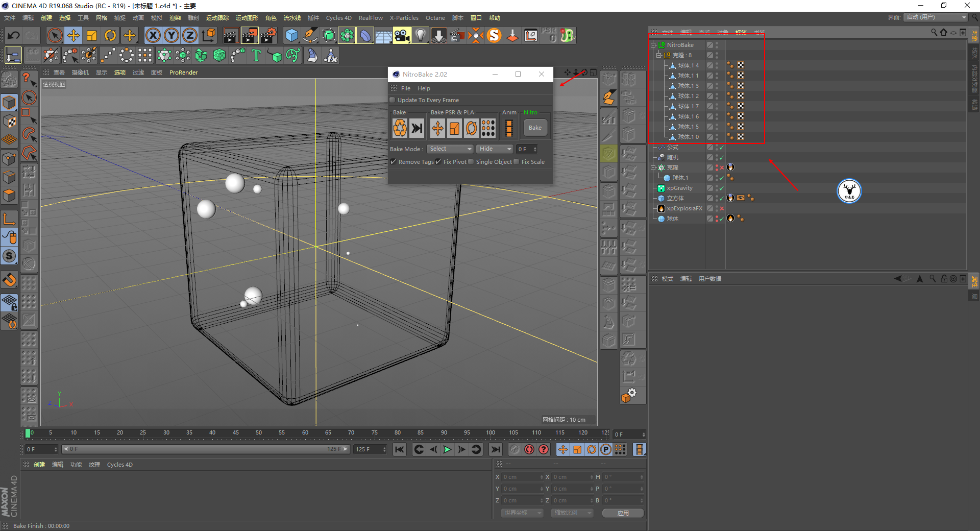Click the orange eye tag on 立方体
Image resolution: width=980 pixels, height=531 pixels.
741,198
